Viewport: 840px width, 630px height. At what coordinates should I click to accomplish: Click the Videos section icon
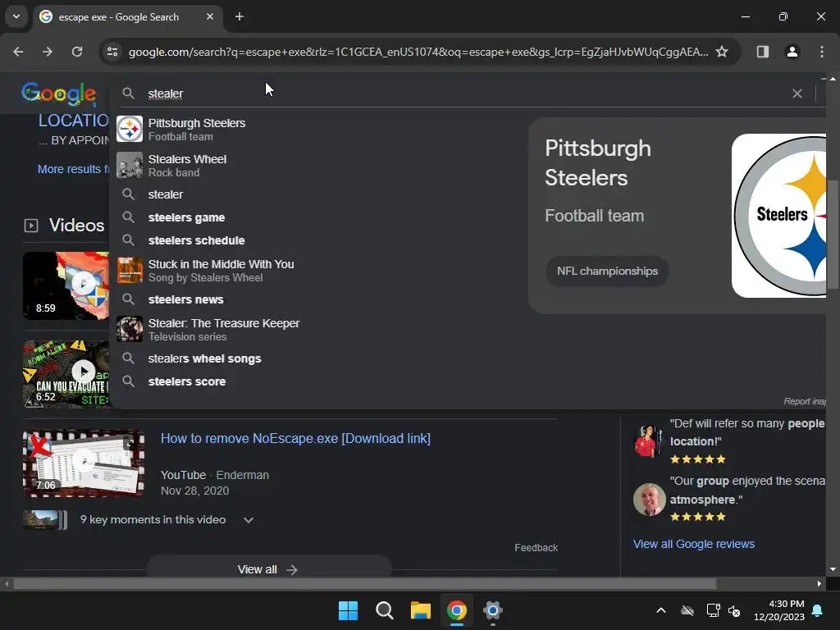(31, 226)
